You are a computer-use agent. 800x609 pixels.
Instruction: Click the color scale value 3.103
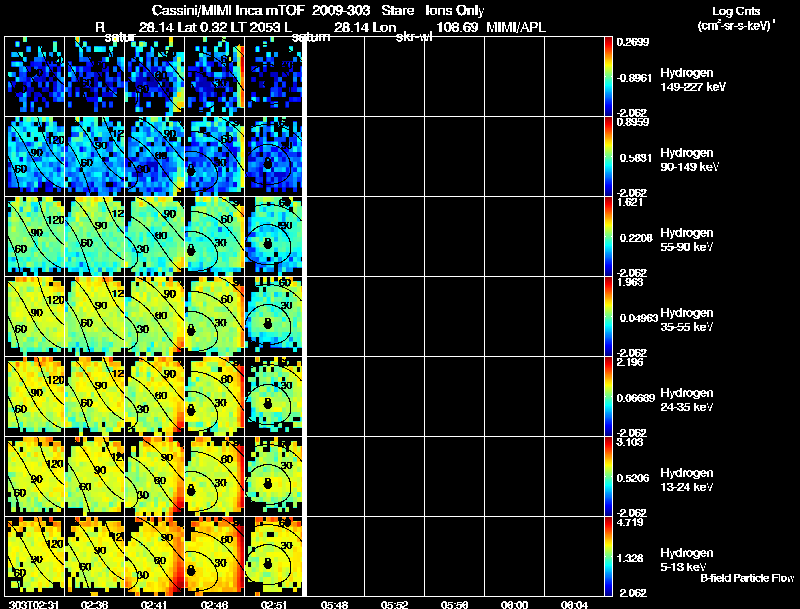(630, 442)
